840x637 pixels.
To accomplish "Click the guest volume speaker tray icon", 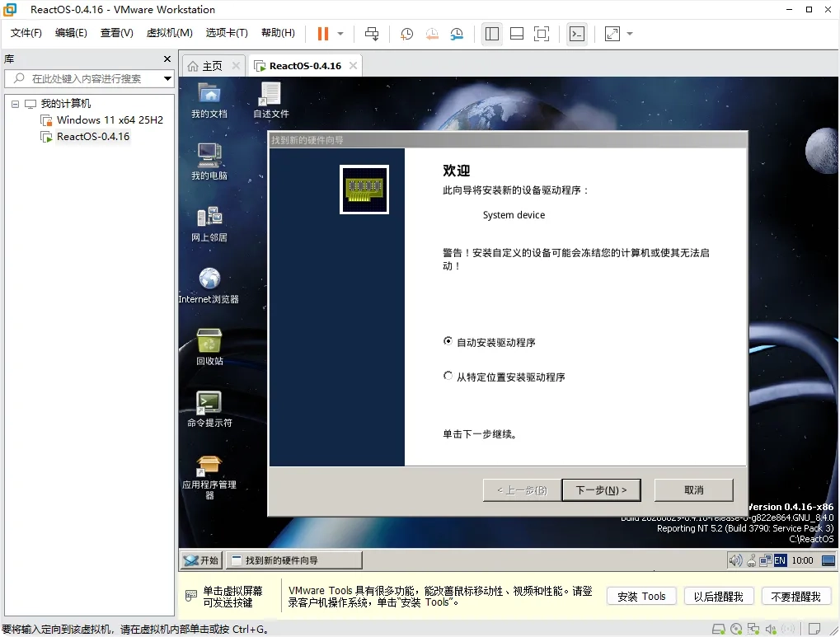I will click(x=735, y=560).
